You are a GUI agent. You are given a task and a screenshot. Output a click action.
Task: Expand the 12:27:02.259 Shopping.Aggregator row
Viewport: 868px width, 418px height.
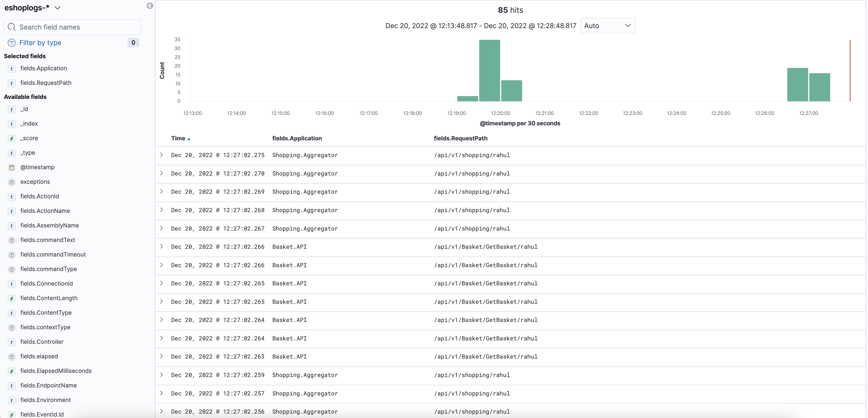click(x=161, y=375)
